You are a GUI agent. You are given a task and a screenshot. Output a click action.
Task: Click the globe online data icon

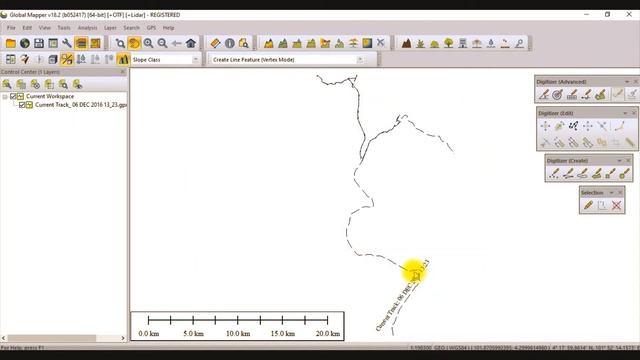tap(25, 43)
